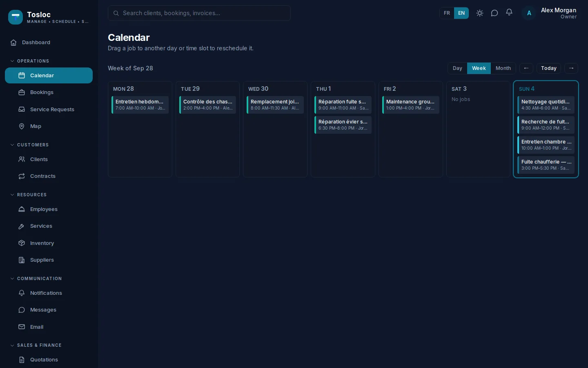Open Inventory box icon
This screenshot has height=368, width=588.
[x=22, y=243]
